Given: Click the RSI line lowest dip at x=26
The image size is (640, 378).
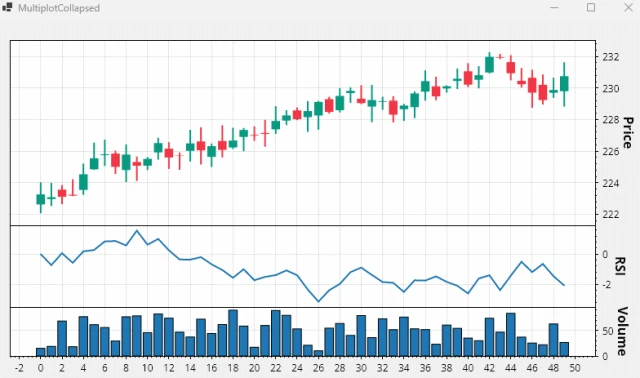Looking at the screenshot, I should [x=318, y=302].
